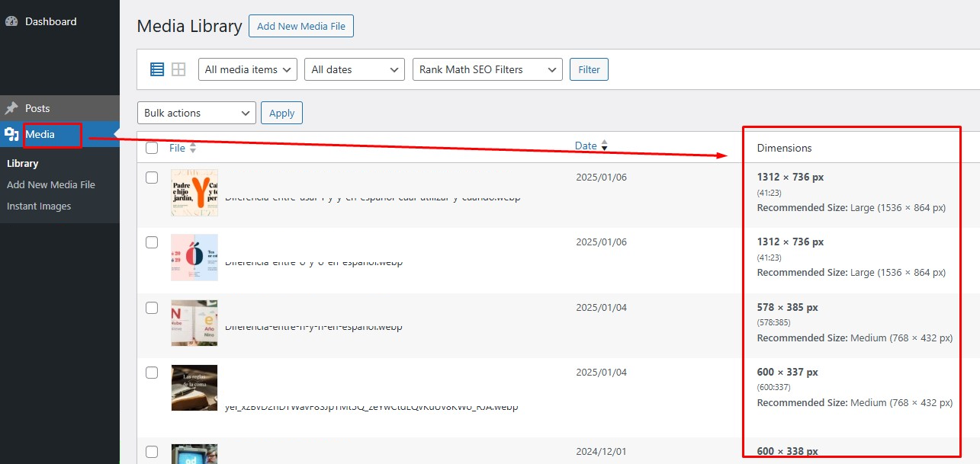The image size is (980, 464).
Task: Click sort arrows beside File header
Action: pyautogui.click(x=193, y=148)
